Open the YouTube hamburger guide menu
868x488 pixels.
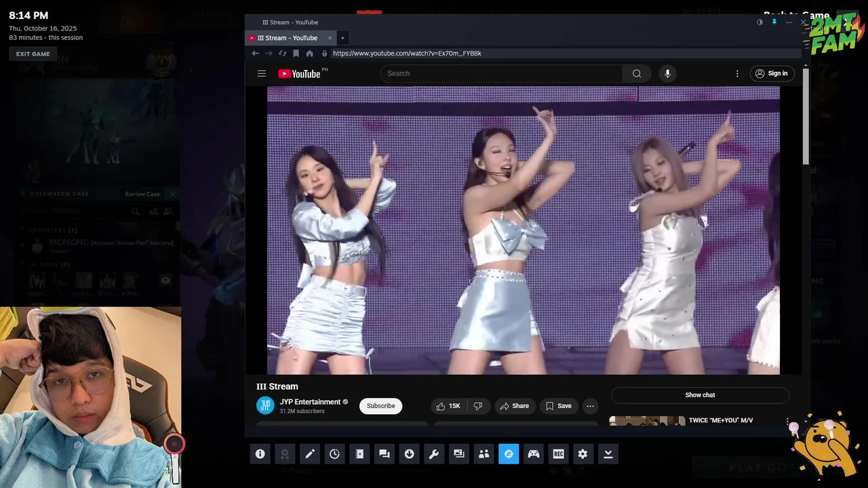pyautogui.click(x=262, y=73)
